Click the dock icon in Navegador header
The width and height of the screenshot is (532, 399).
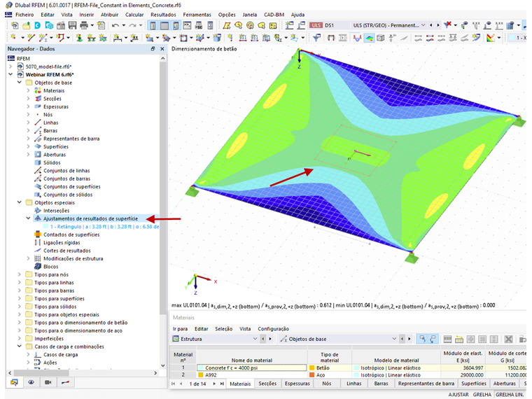(x=153, y=49)
